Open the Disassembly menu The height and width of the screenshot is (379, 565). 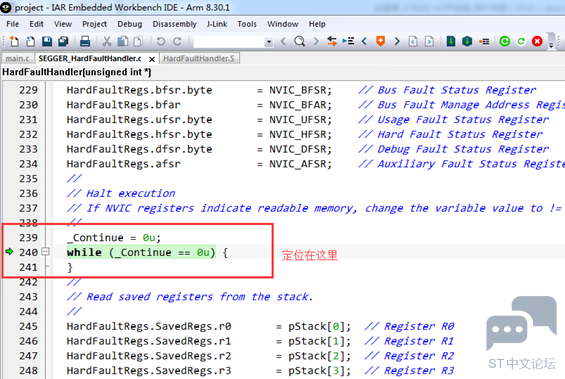click(x=174, y=24)
